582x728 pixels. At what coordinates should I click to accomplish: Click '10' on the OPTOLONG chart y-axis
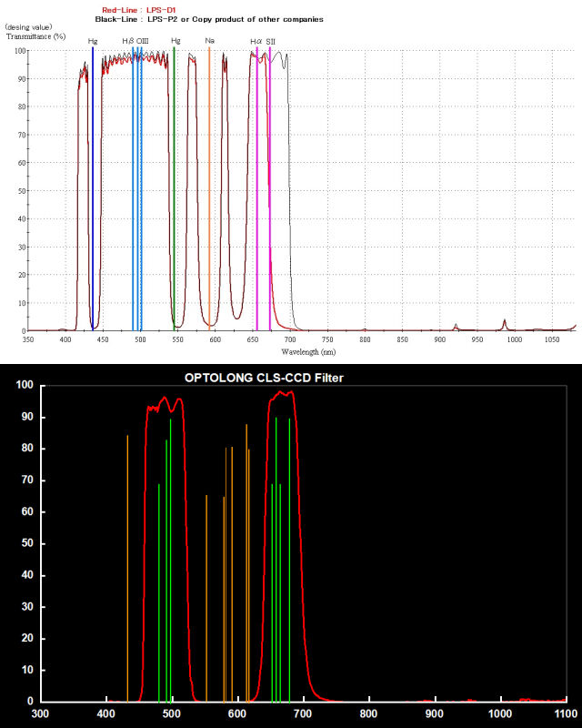click(28, 670)
